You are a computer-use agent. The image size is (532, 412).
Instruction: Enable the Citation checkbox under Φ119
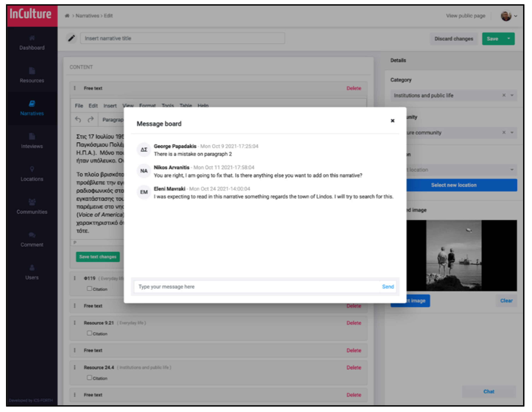click(89, 288)
